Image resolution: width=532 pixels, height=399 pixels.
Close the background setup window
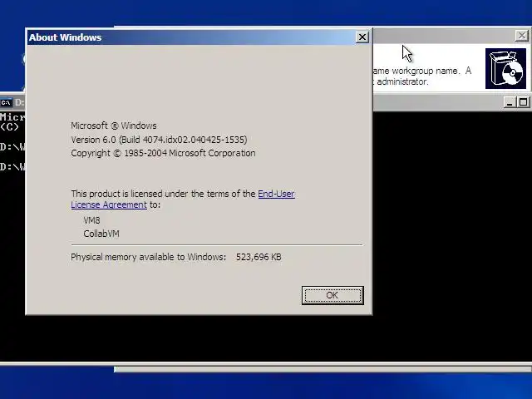(x=522, y=35)
